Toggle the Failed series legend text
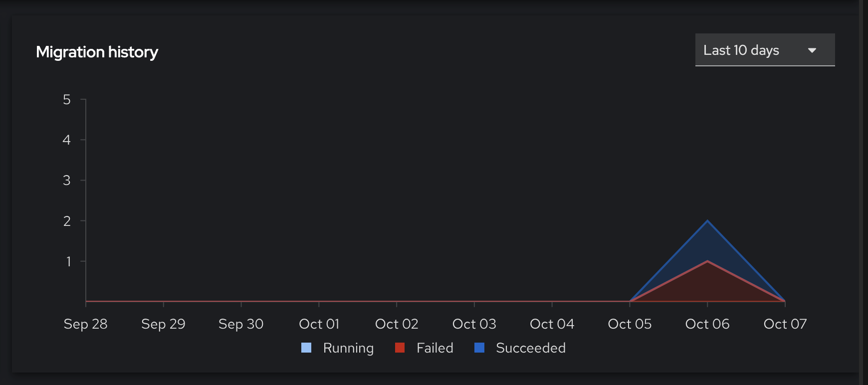Viewport: 868px width, 385px height. point(434,348)
